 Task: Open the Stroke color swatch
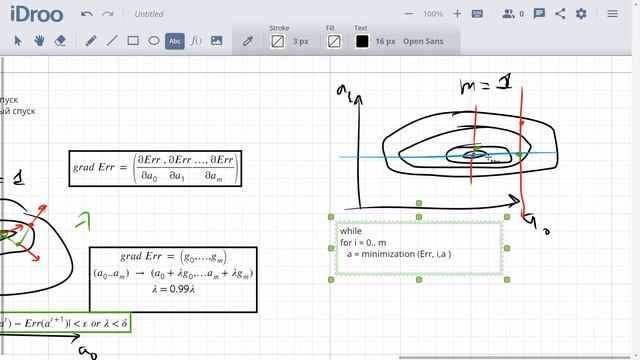(x=278, y=41)
